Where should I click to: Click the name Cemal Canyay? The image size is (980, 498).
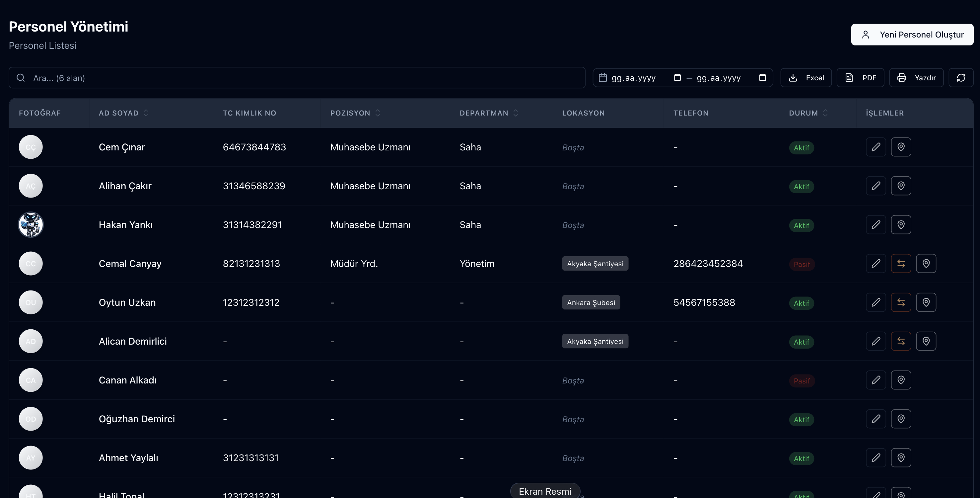[x=130, y=264]
